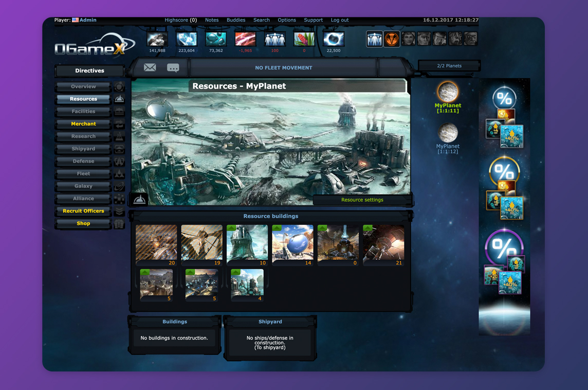Screen dimensions: 588x390
Task: Click the gift icon beside Shop
Action: click(x=119, y=223)
